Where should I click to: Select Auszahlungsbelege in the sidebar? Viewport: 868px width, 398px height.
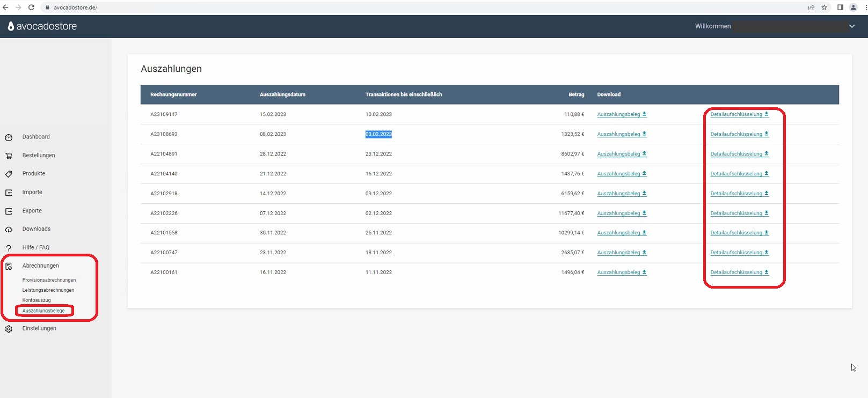click(43, 311)
